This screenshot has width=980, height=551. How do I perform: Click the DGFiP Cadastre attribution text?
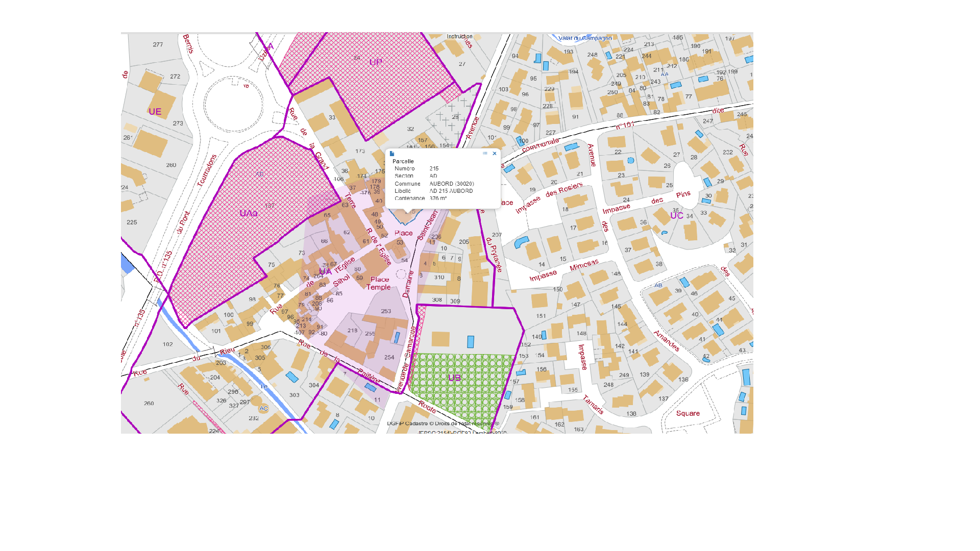[x=443, y=423]
